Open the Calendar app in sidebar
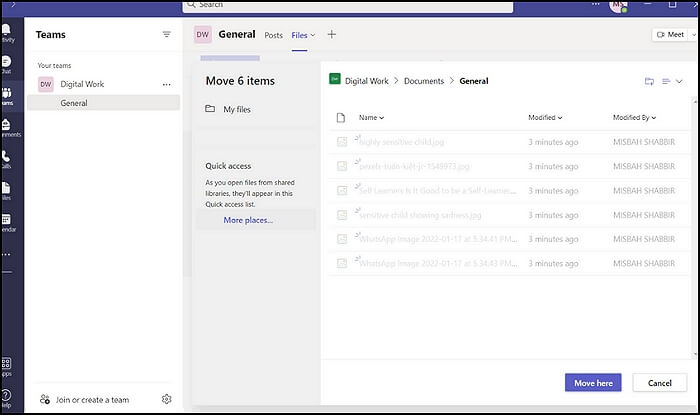Image resolution: width=700 pixels, height=415 pixels. 5,217
